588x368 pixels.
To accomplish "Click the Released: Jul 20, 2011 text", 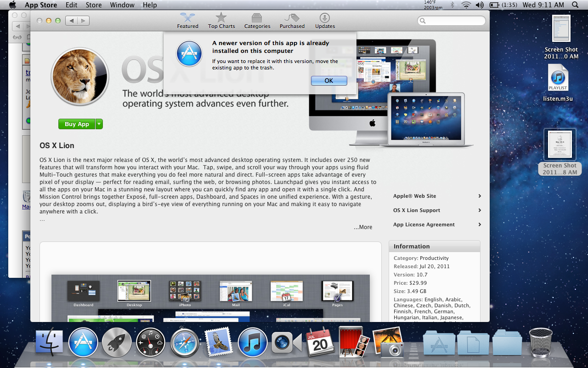I will coord(422,266).
